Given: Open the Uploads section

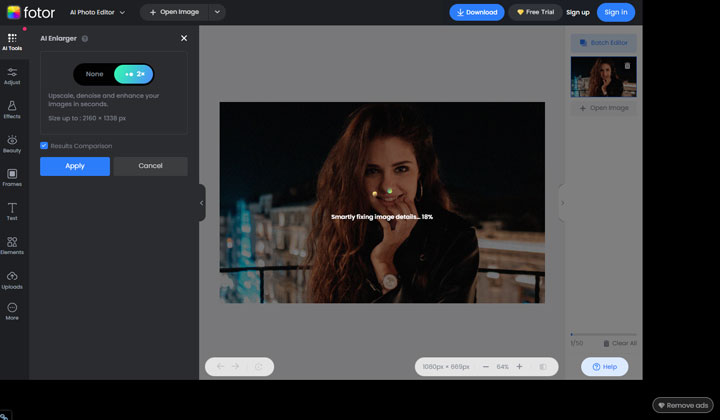Looking at the screenshot, I should (x=12, y=279).
